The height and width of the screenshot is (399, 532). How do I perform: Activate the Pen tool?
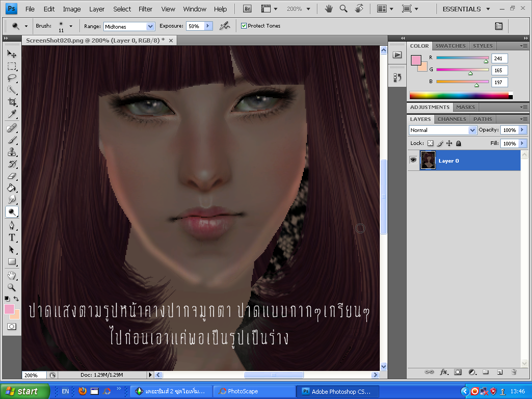12,225
